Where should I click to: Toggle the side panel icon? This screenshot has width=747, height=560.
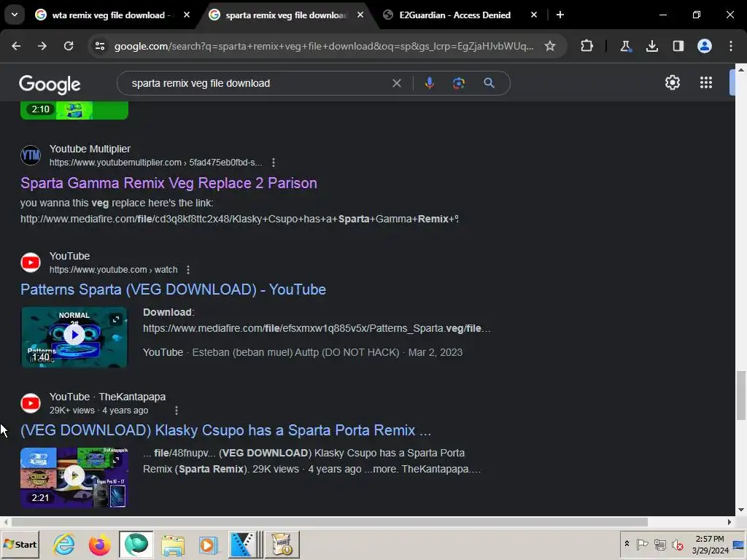click(678, 46)
